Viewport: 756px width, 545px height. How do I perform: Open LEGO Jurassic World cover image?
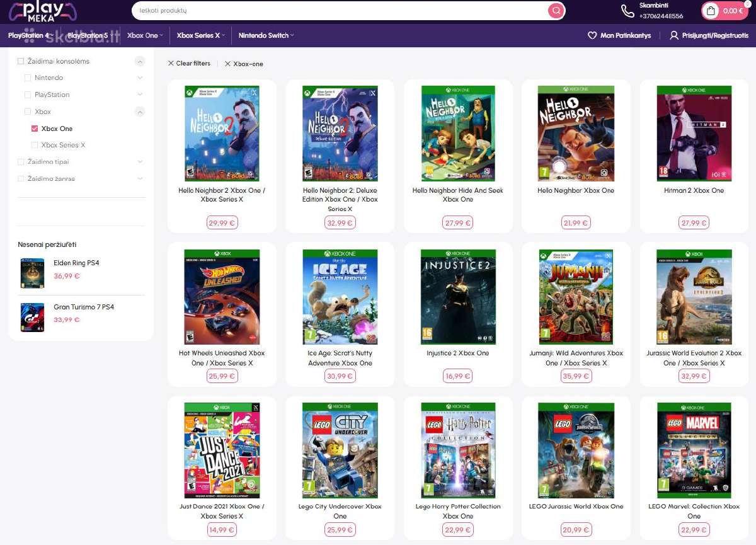(576, 450)
